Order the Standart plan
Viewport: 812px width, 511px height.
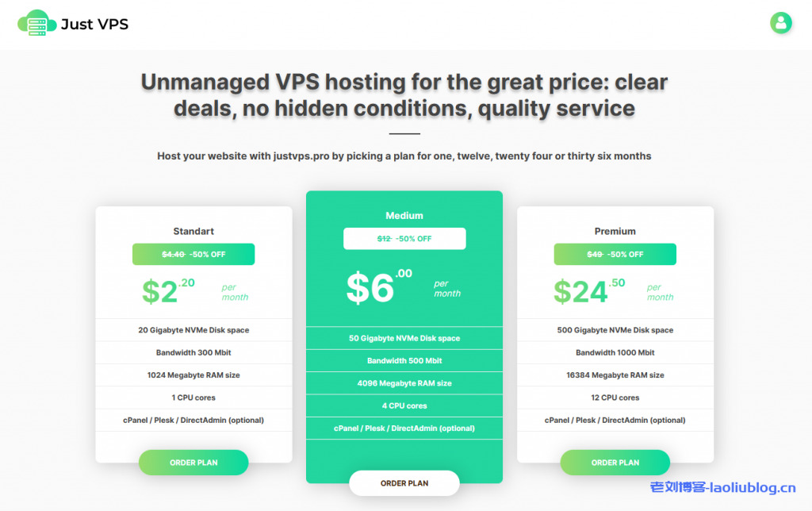tap(193, 463)
